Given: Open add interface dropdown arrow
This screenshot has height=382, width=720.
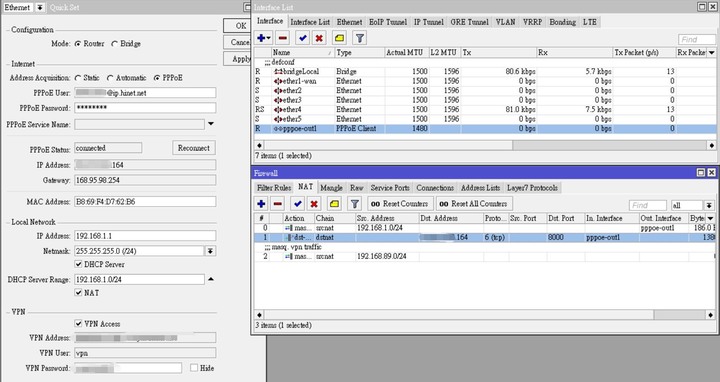Looking at the screenshot, I should pyautogui.click(x=269, y=38).
